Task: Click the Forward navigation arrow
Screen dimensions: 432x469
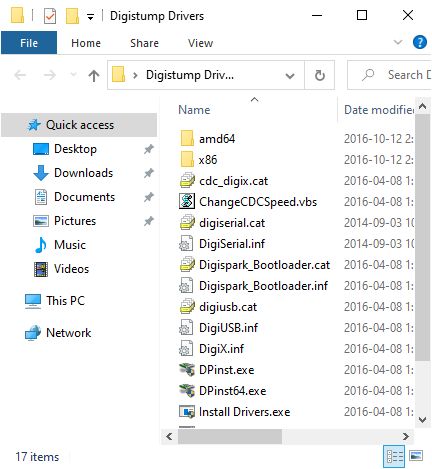Action: 50,75
